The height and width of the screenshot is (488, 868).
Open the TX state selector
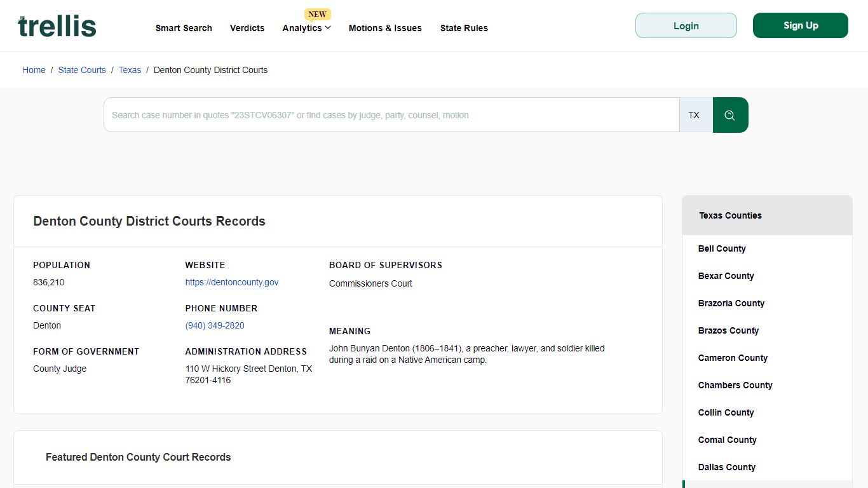pyautogui.click(x=696, y=115)
